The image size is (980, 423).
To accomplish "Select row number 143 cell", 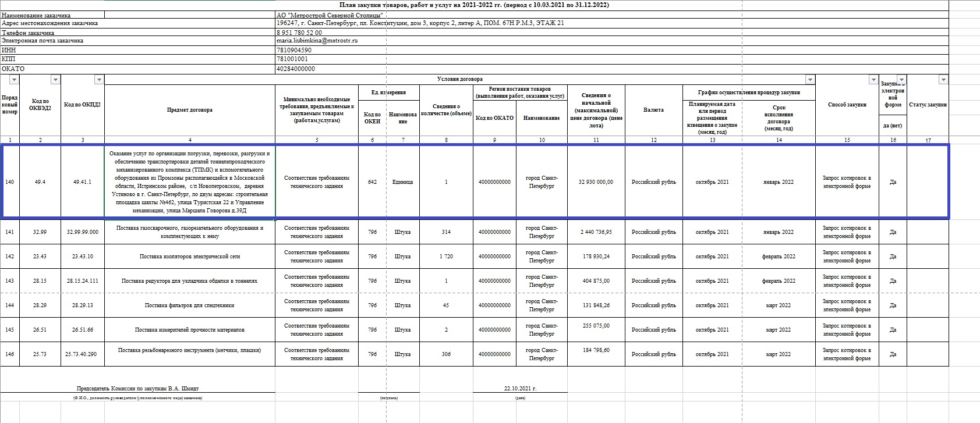I will [10, 281].
